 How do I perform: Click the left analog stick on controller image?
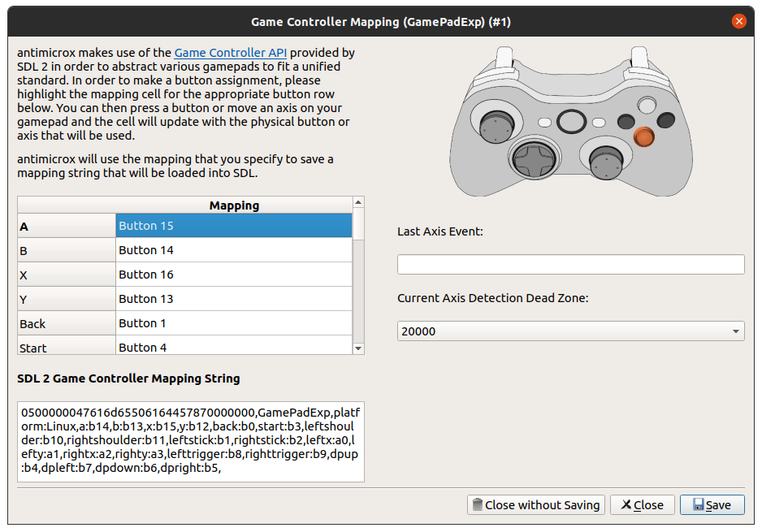coord(496,126)
